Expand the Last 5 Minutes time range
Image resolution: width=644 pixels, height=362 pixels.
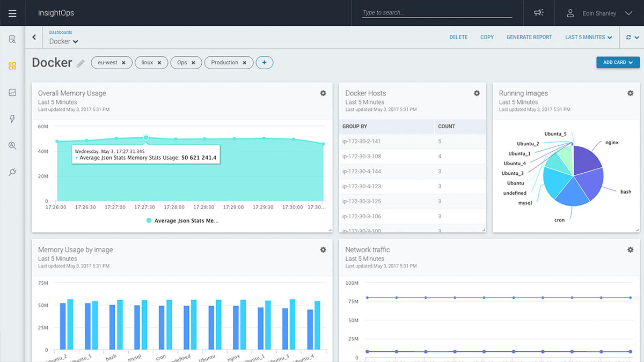588,38
